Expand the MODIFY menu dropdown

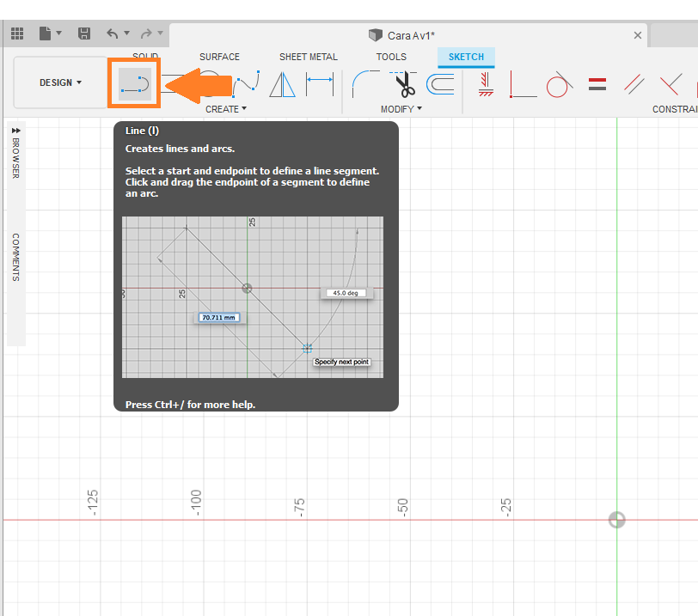point(401,109)
